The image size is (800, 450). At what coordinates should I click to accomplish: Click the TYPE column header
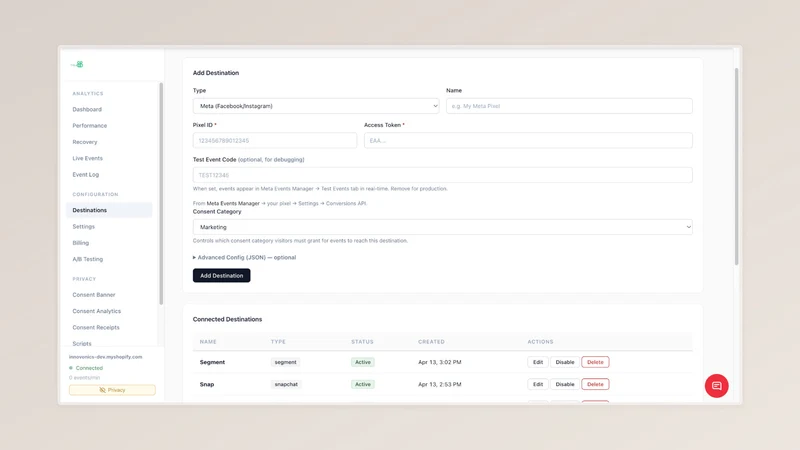click(x=278, y=342)
